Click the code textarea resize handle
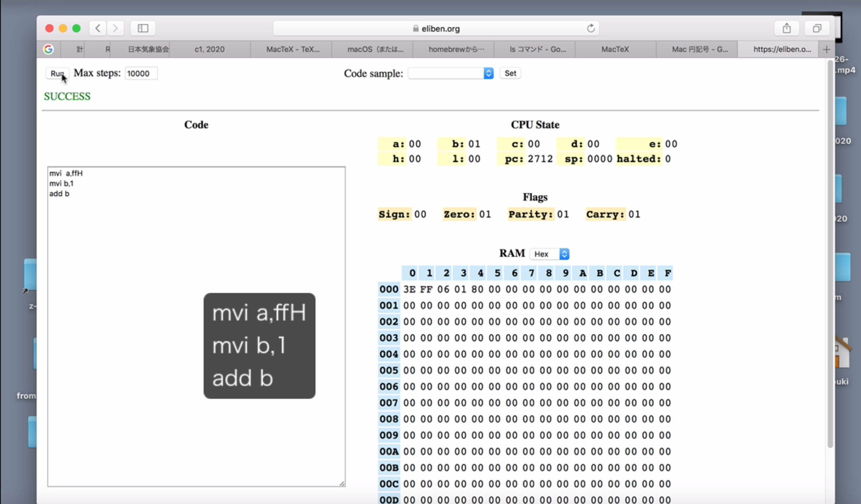This screenshot has height=504, width=861. coord(342,483)
